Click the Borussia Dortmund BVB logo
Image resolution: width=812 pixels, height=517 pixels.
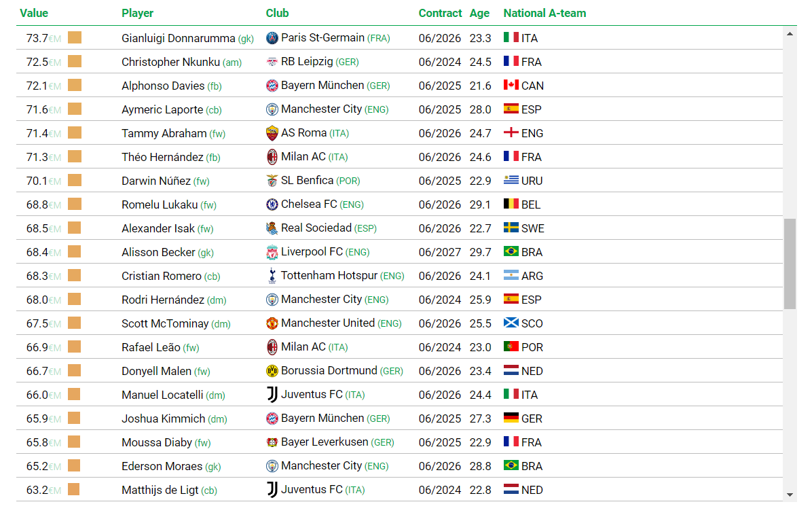coord(272,371)
